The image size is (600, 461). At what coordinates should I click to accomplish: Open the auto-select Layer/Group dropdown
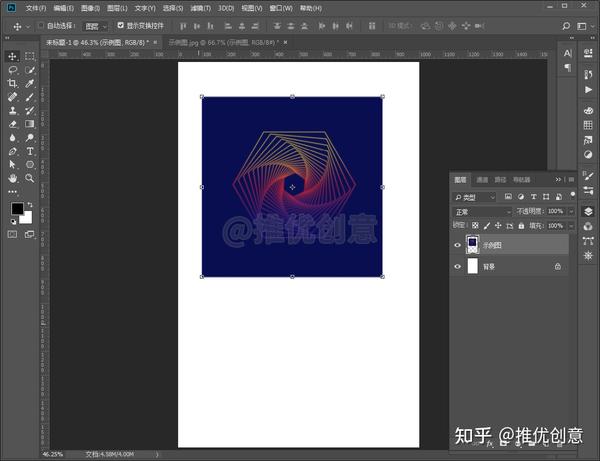click(x=95, y=26)
